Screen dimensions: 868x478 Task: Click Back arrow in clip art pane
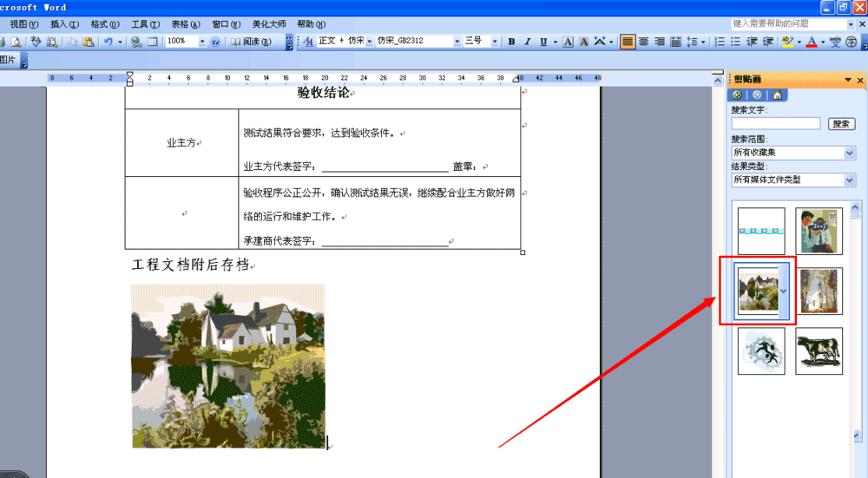[x=737, y=95]
